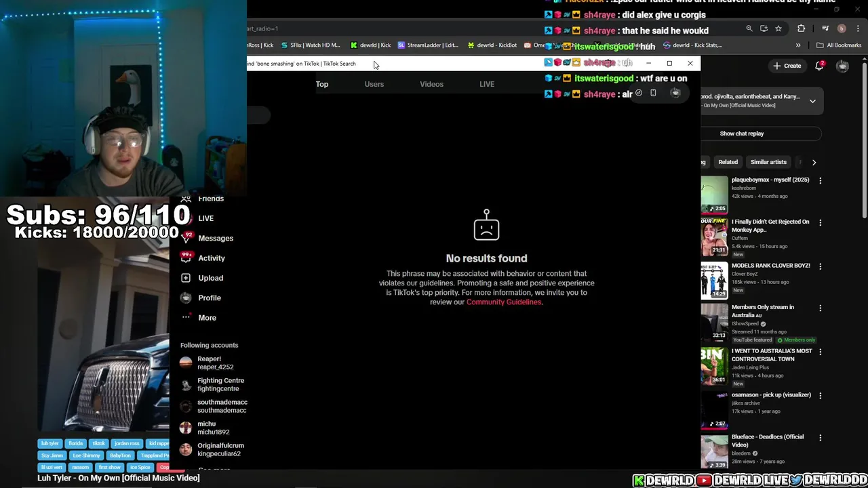
Task: Click the florida tag
Action: 75,443
